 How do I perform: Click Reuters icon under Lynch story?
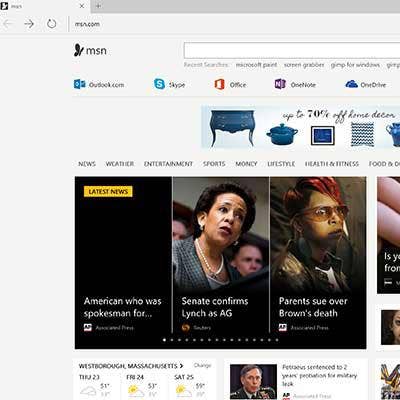(x=186, y=328)
